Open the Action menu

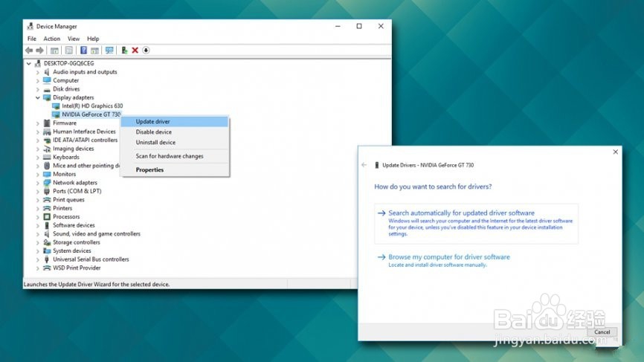tap(52, 39)
